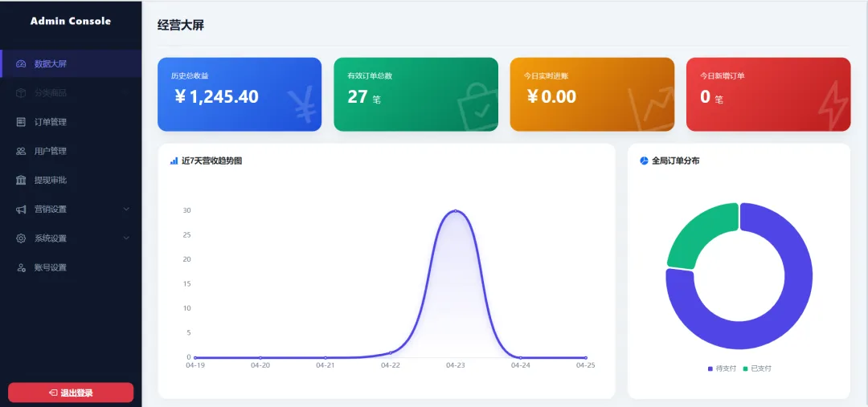
Task: Click the 04-23 peak data point on the revenue chart
Action: 455,210
